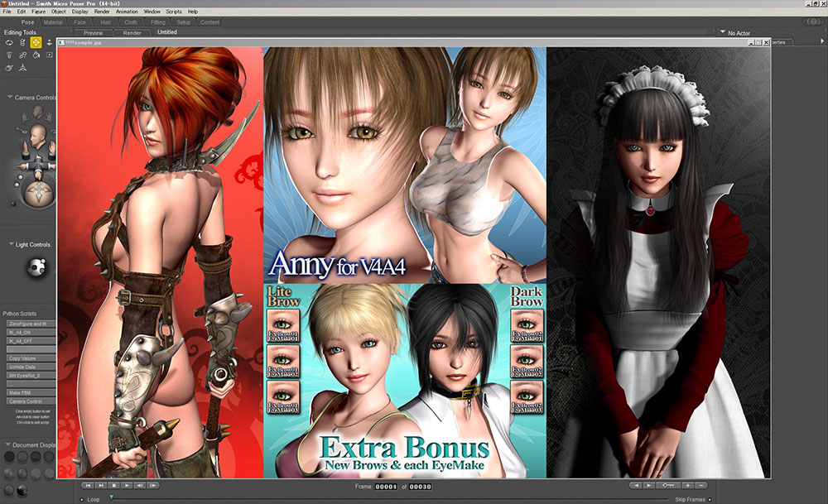Choose the Texture Shaded display style sphere
The image size is (828, 504).
22,491
